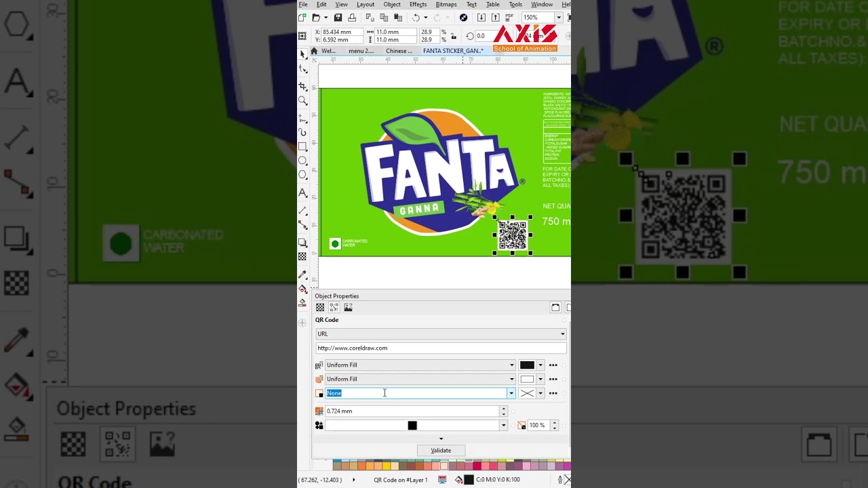
Task: Expand the zoom level 150% dropdown
Action: tap(558, 18)
